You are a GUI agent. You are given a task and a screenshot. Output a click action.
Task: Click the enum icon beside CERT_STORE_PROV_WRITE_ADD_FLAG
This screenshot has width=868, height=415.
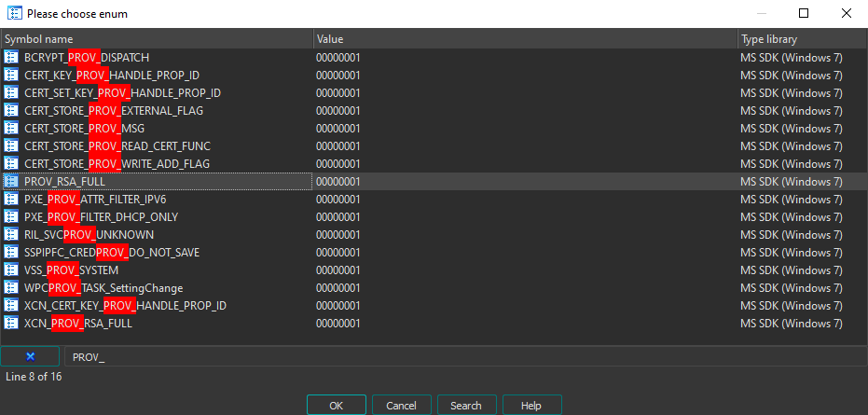coord(11,163)
